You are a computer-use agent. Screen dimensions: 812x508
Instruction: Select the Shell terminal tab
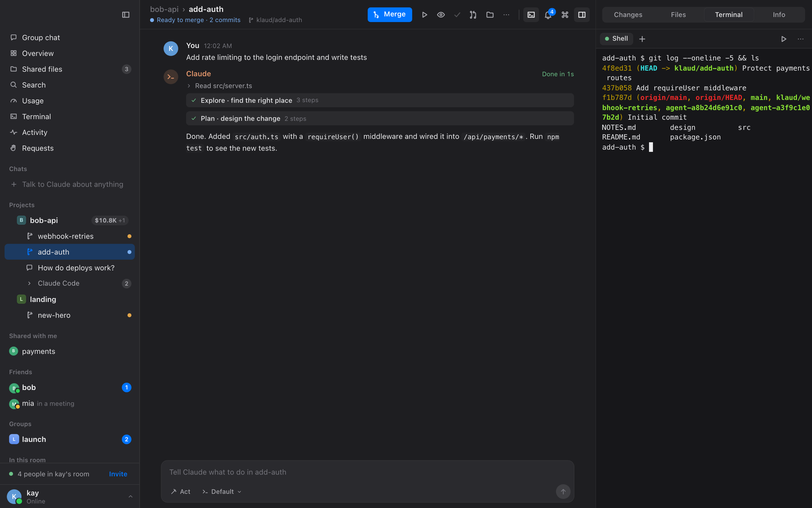[616, 39]
